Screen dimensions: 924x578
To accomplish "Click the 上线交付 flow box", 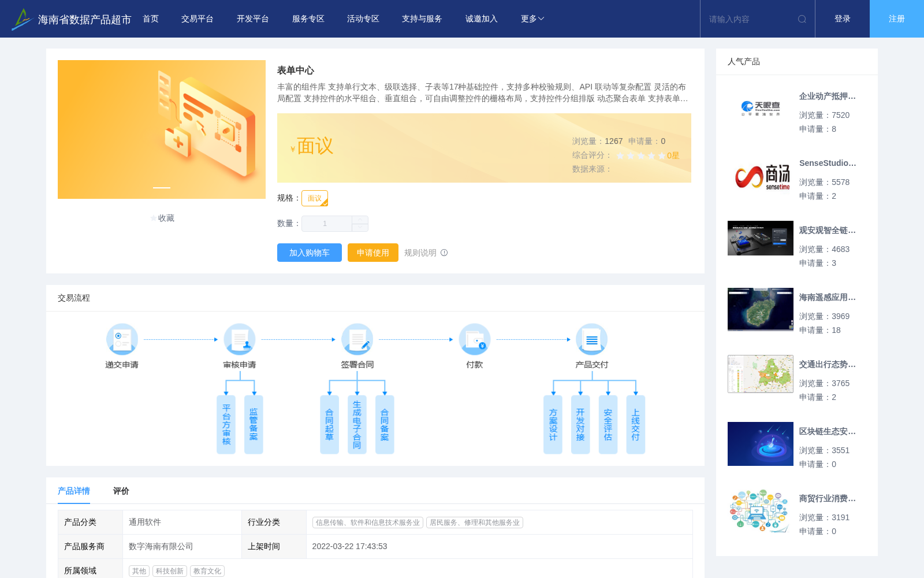I will tap(636, 425).
